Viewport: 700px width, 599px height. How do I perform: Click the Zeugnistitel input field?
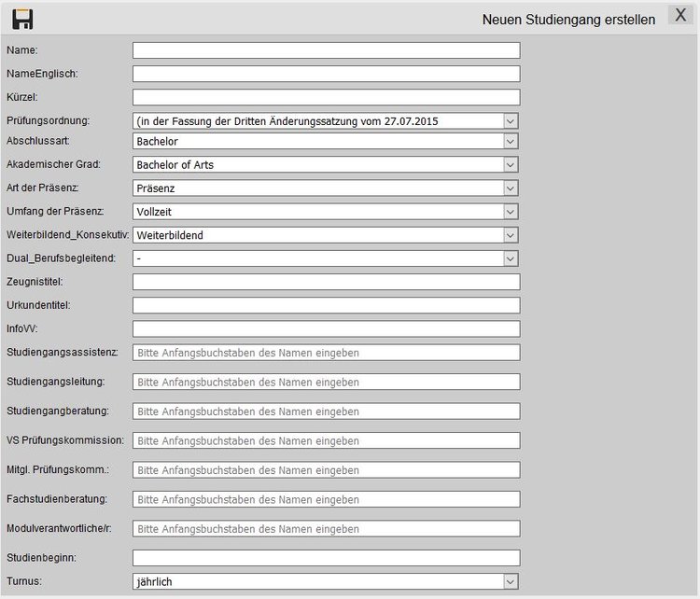[x=326, y=282]
